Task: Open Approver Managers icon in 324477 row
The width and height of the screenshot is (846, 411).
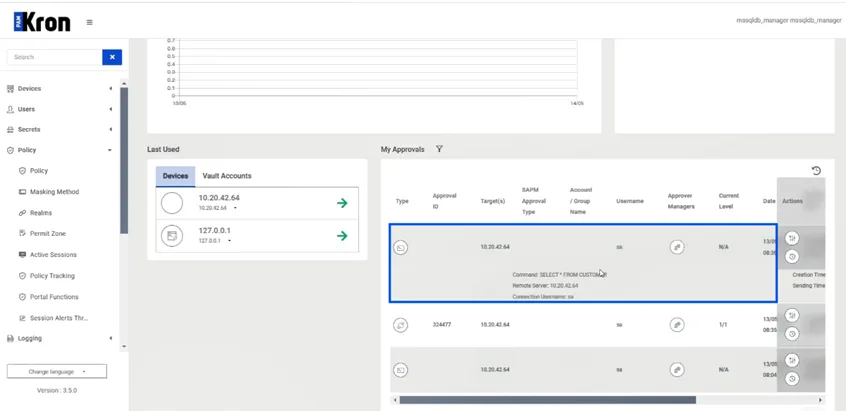Action: 677,325
